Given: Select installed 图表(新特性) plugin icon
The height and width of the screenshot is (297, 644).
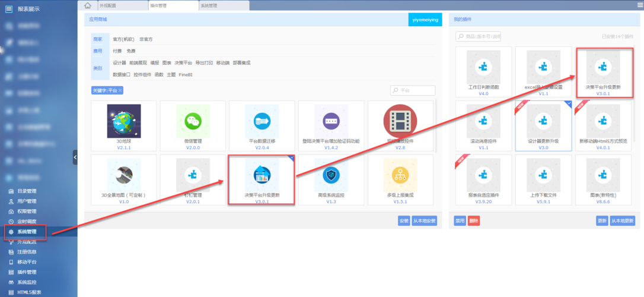Looking at the screenshot, I should click(x=603, y=175).
